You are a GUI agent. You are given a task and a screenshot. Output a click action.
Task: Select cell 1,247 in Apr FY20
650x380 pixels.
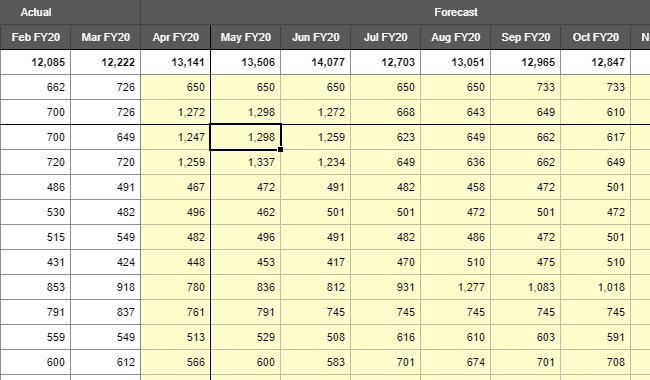[176, 137]
